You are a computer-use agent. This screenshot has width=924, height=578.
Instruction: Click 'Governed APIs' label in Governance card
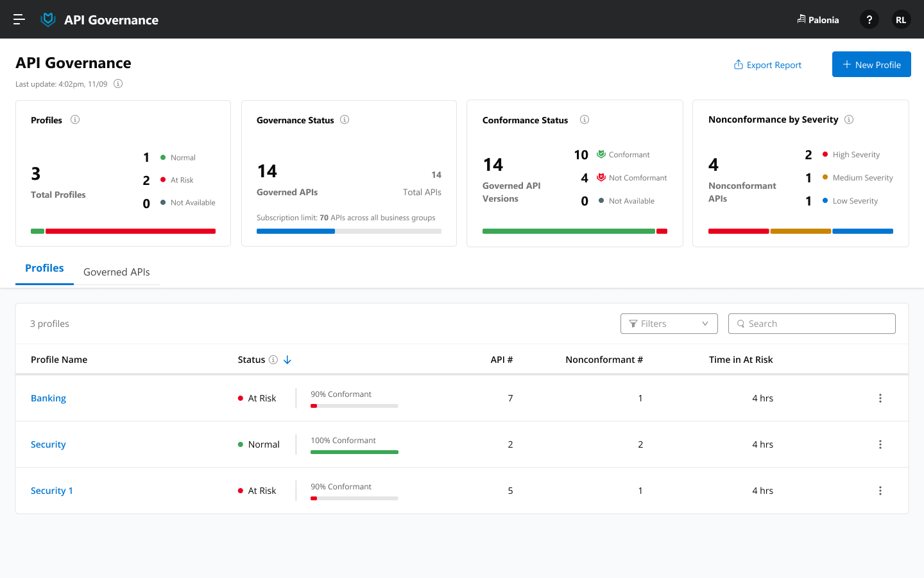tap(287, 192)
